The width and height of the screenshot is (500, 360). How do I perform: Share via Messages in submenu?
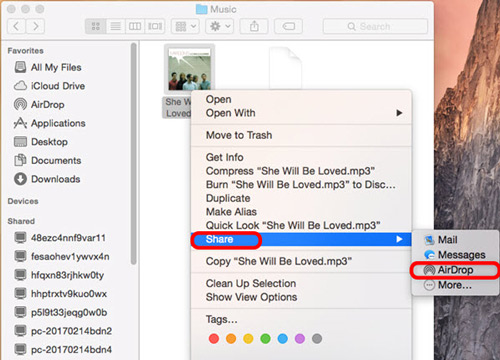coord(455,255)
